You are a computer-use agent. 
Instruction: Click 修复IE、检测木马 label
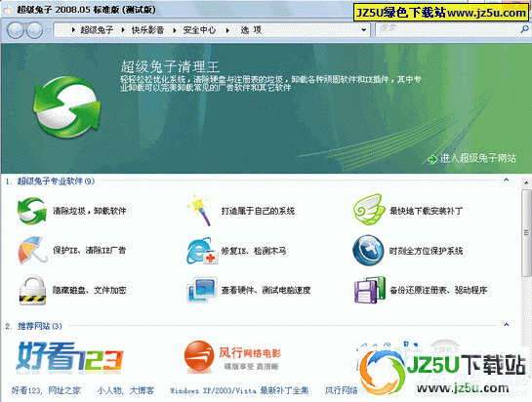coord(254,251)
